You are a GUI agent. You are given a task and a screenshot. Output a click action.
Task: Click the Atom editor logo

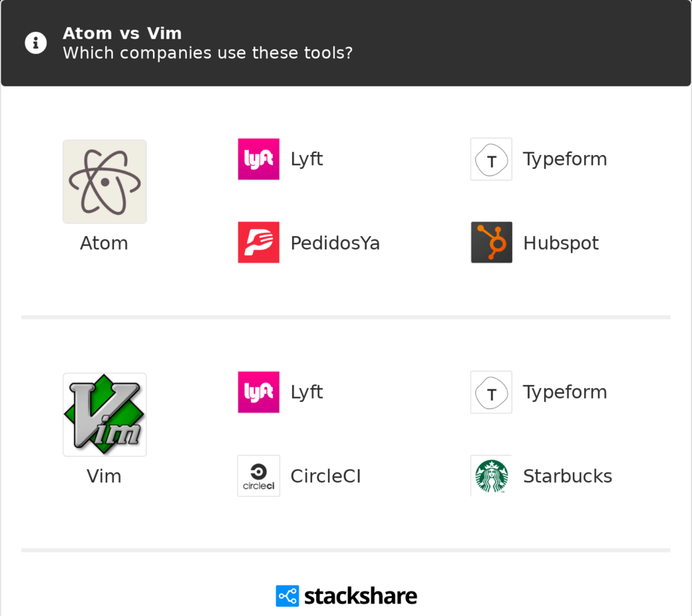click(104, 182)
